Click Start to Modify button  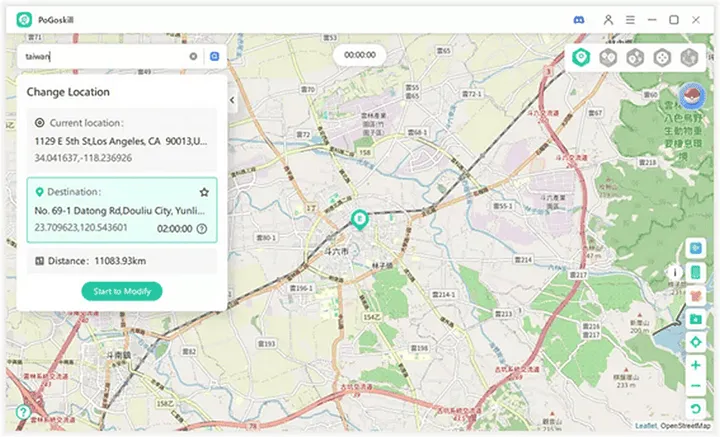click(121, 291)
